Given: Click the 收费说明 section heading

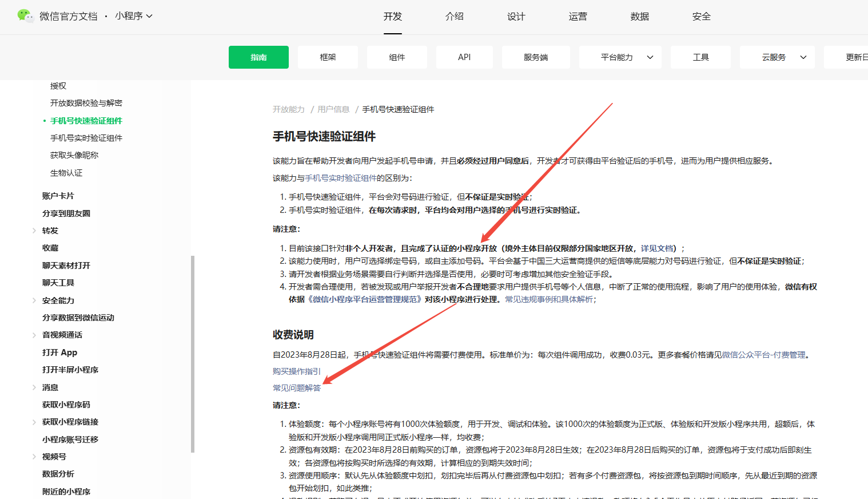Looking at the screenshot, I should pos(293,335).
